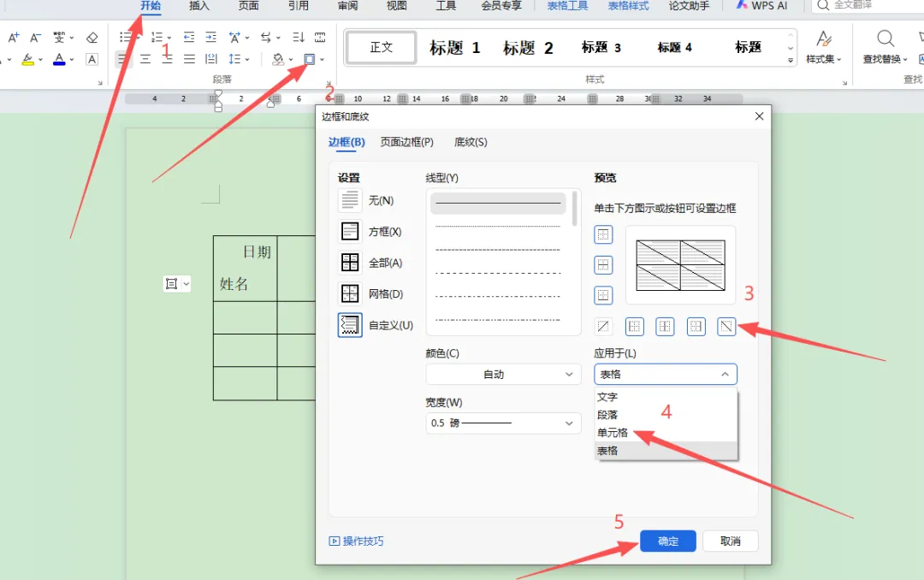Click the 确定 button
The image size is (924, 580).
(667, 542)
